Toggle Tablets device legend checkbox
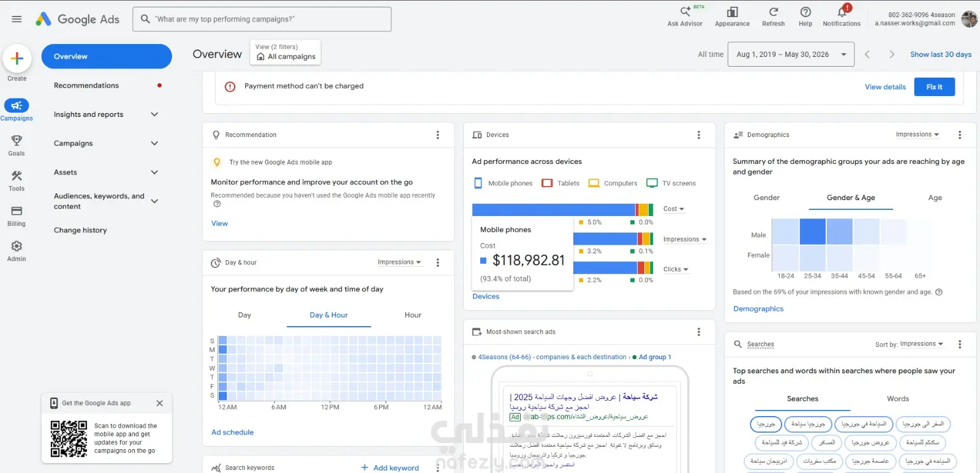Viewport: 980px width, 473px height. pyautogui.click(x=547, y=183)
